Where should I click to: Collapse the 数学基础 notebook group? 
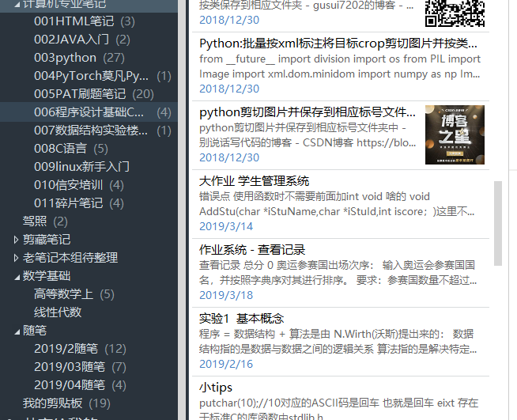point(17,277)
